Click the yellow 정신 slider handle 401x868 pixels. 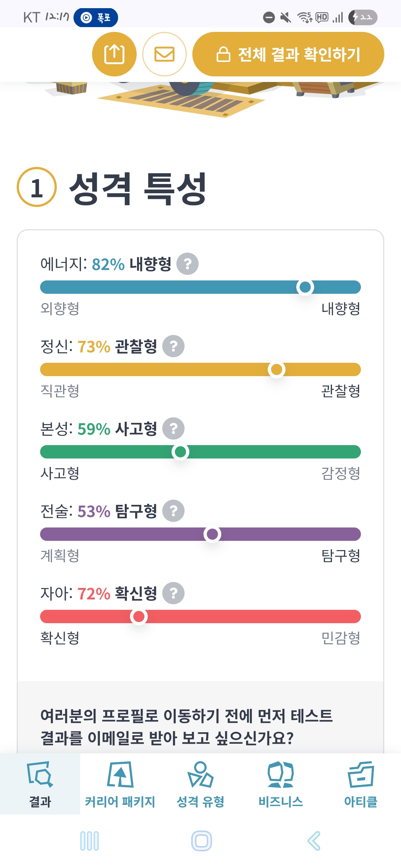(277, 369)
